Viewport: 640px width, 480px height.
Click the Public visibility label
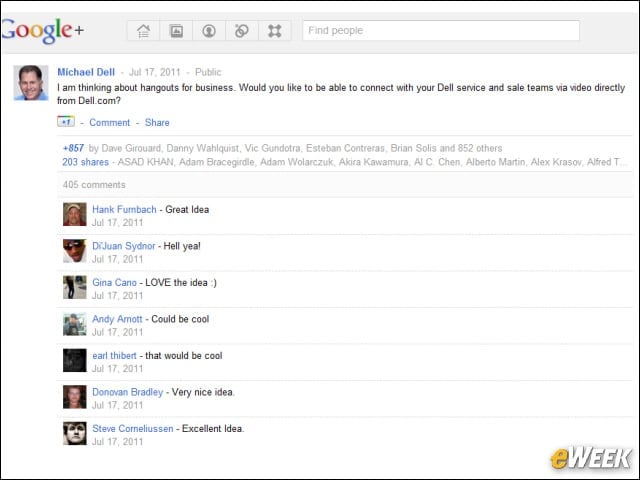pos(208,72)
